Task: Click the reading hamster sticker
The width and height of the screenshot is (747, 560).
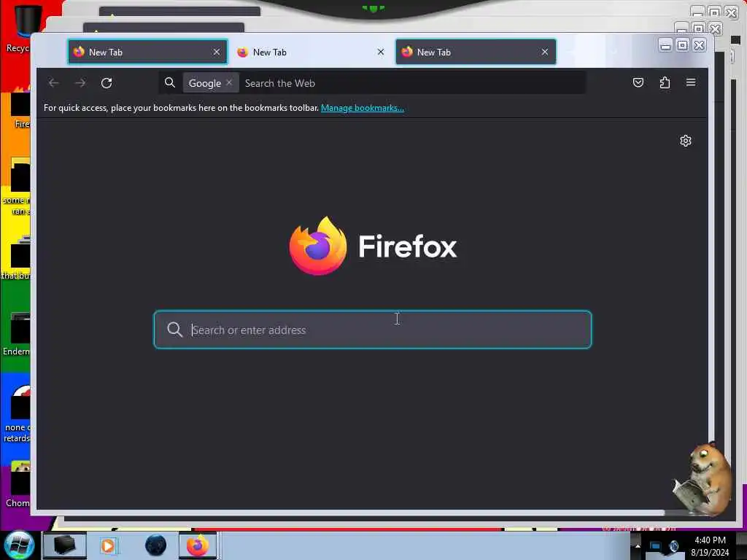Action: (703, 480)
